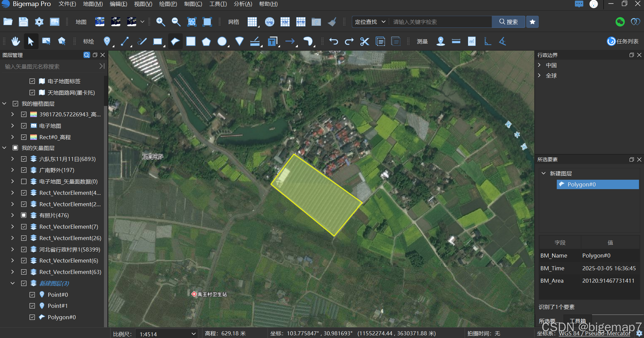Open the 文件(F) menu
This screenshot has width=644, height=338.
[x=67, y=4]
